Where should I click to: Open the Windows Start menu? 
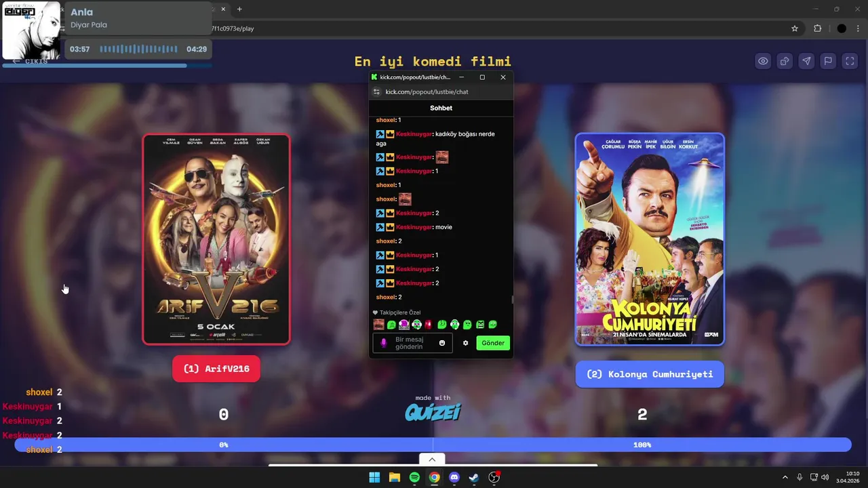click(374, 477)
